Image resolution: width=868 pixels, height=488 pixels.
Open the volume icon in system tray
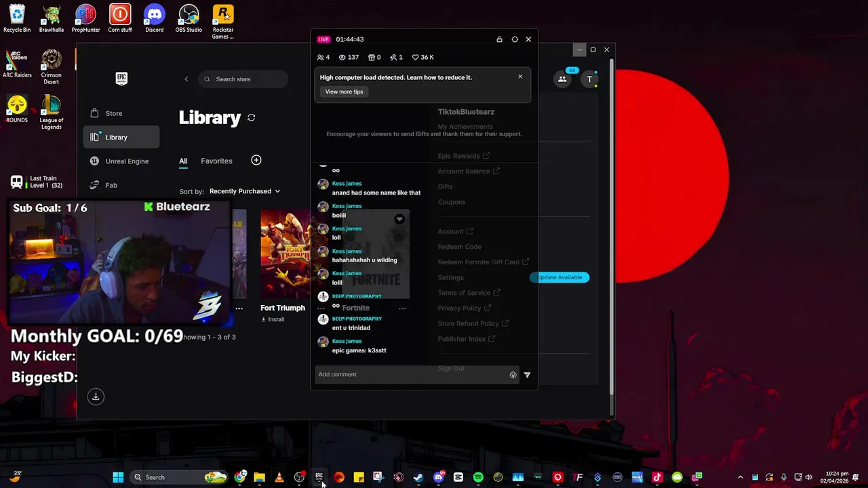pyautogui.click(x=808, y=477)
